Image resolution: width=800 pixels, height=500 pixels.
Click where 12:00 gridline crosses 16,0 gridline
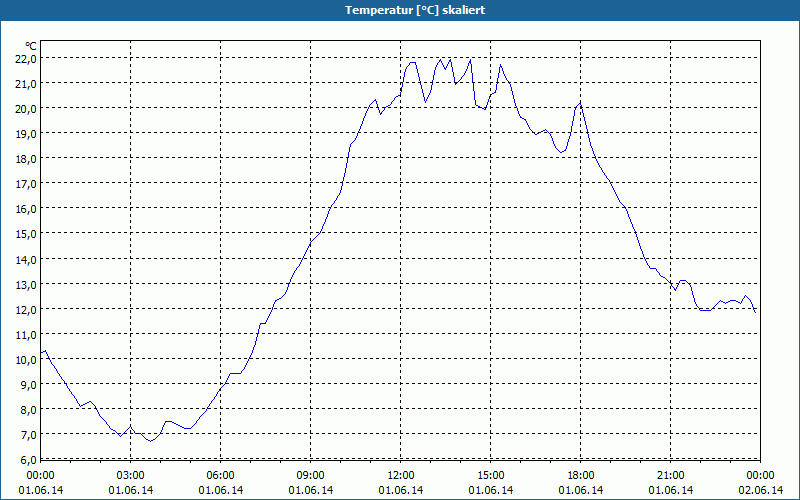coord(401,208)
